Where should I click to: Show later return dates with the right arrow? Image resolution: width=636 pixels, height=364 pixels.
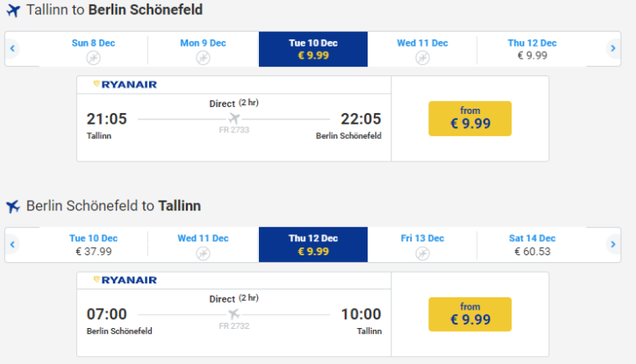[x=613, y=245]
